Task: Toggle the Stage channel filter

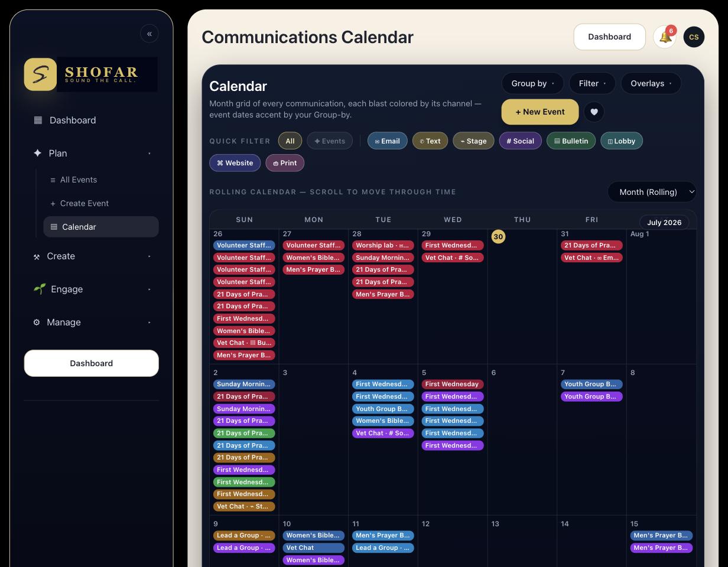Action: [473, 141]
